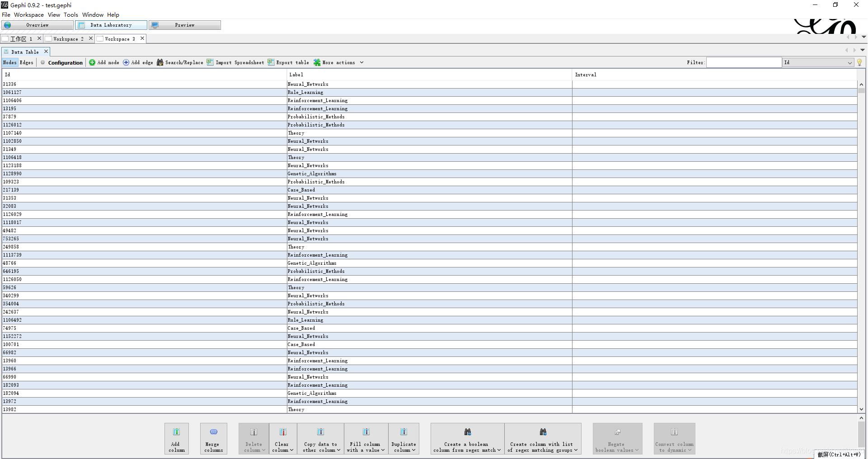This screenshot has height=459, width=868.
Task: Click the filter lightbulb help icon
Action: pos(859,62)
